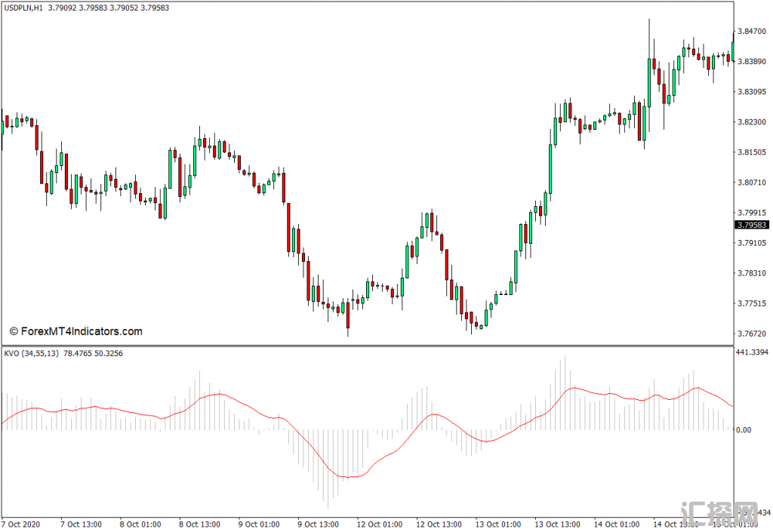Select the 7 Oct 13:00 time label
773x532 pixels.
pos(81,524)
